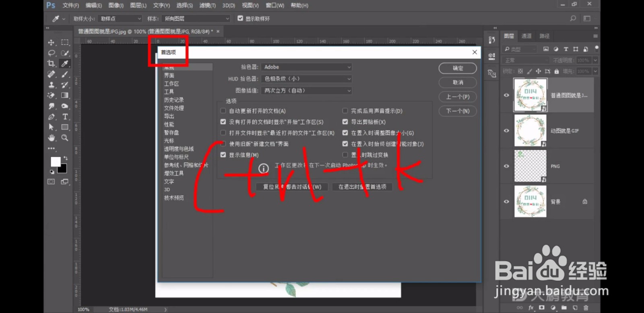Click the 在退出时重置首选项 button

click(362, 187)
